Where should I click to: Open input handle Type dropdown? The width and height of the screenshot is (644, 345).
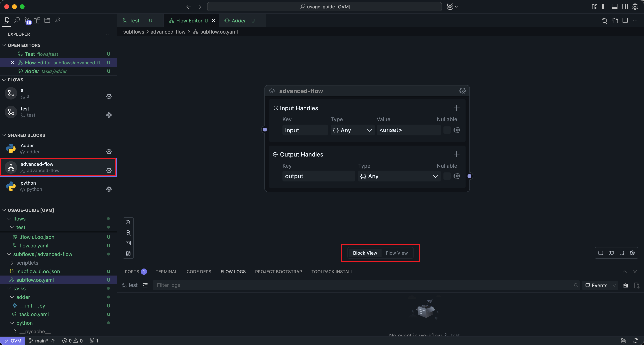click(352, 130)
